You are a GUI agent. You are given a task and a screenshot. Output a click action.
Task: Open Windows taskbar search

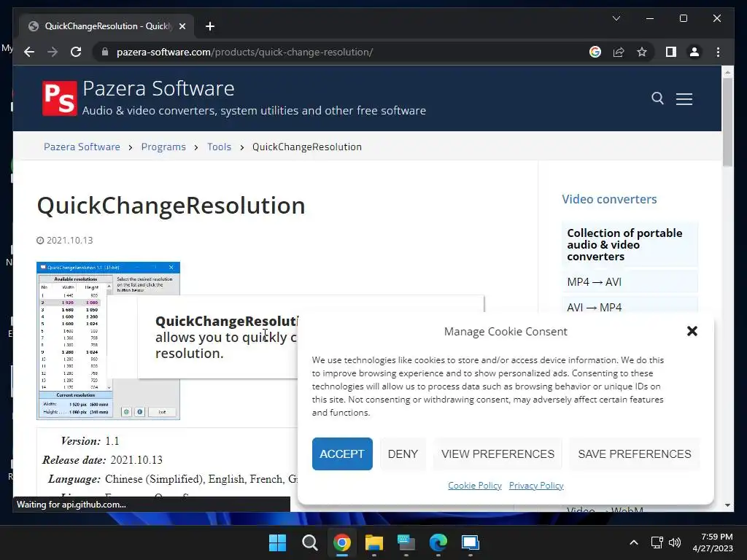310,542
